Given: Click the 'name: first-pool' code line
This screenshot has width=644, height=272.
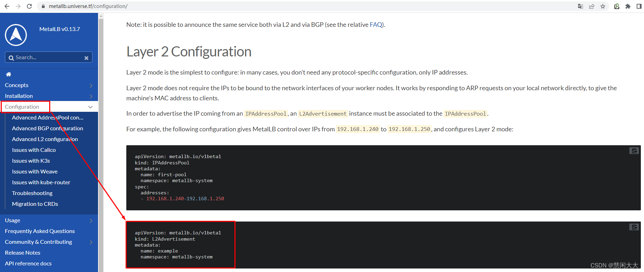Looking at the screenshot, I should tap(164, 175).
